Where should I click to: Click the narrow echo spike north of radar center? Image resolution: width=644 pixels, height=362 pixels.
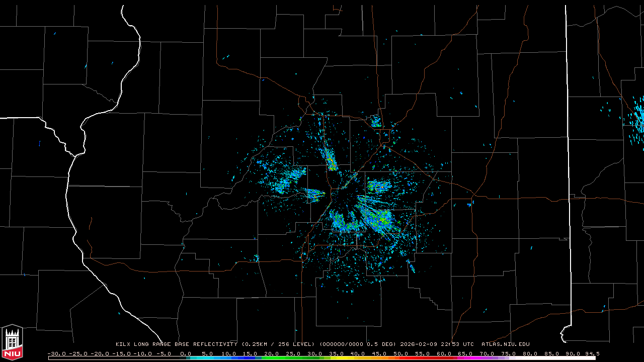[331, 160]
